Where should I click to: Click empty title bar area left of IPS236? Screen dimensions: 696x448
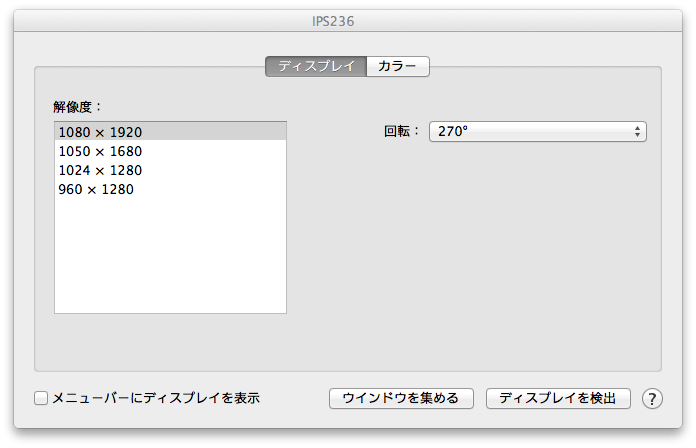coord(150,21)
